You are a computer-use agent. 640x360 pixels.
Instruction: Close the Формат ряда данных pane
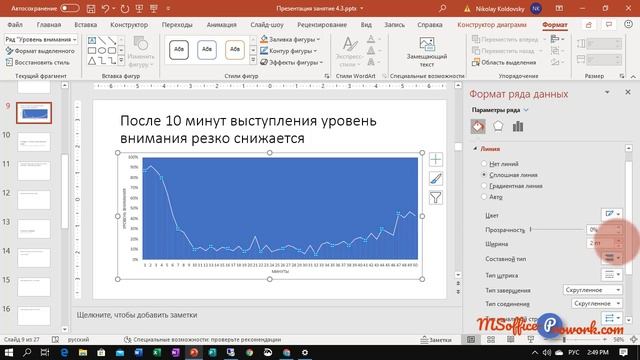628,92
